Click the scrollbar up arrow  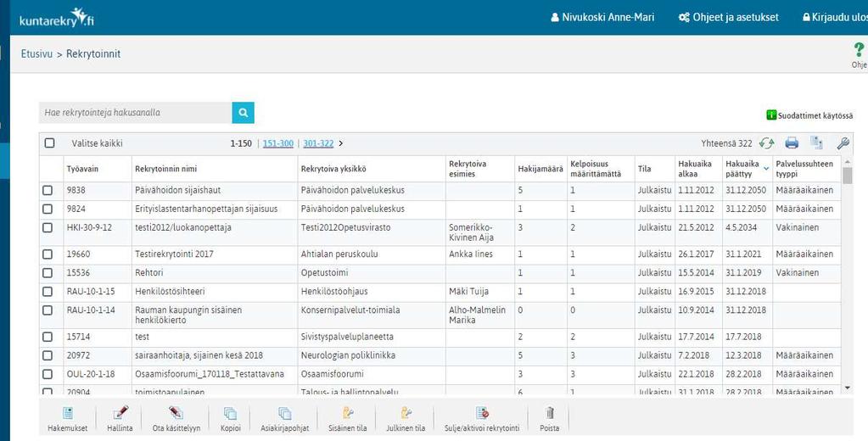tap(847, 161)
